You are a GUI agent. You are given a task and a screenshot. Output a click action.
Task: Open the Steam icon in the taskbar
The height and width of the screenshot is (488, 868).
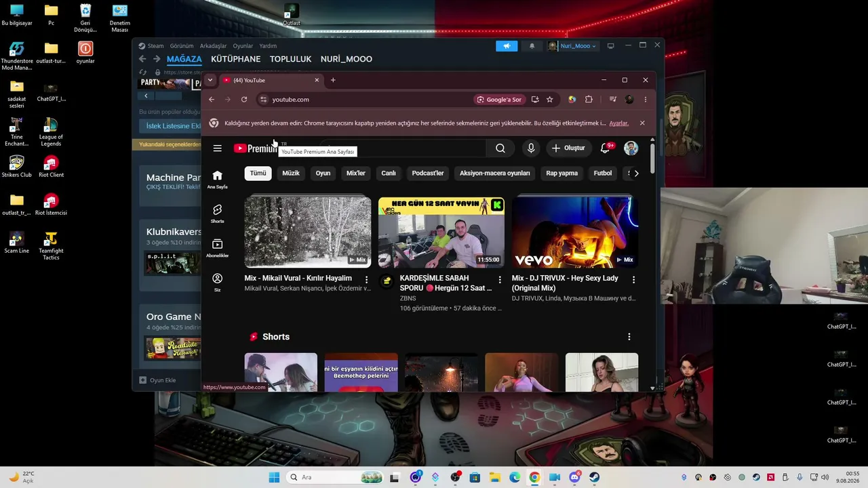[x=594, y=477]
